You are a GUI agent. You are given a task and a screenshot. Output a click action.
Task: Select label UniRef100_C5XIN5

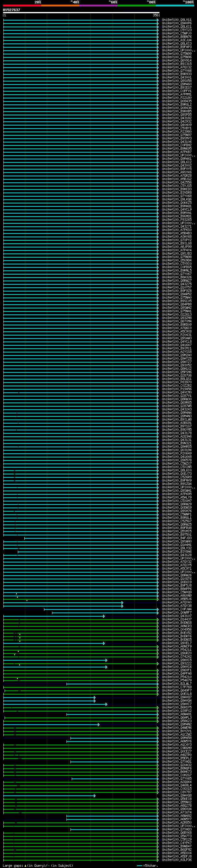tap(177, 467)
